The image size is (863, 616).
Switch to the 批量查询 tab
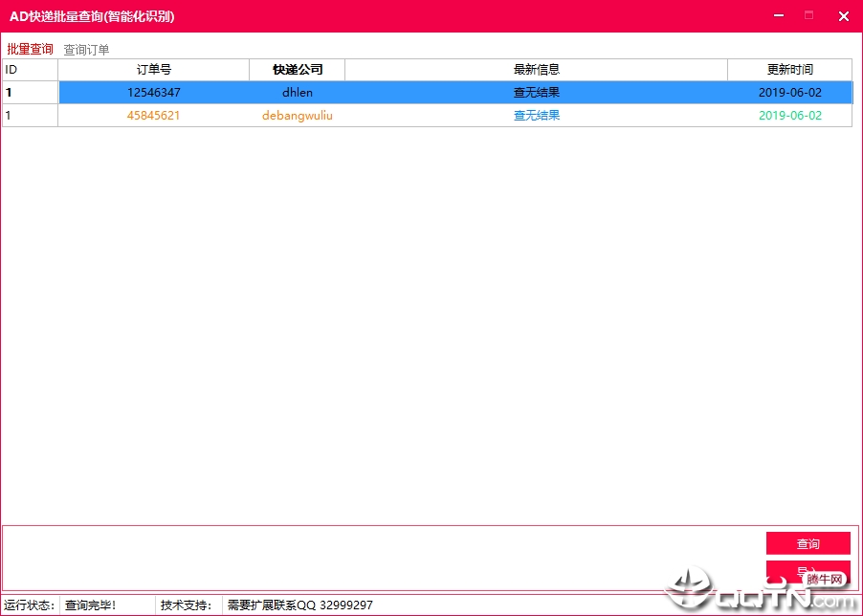[31, 49]
